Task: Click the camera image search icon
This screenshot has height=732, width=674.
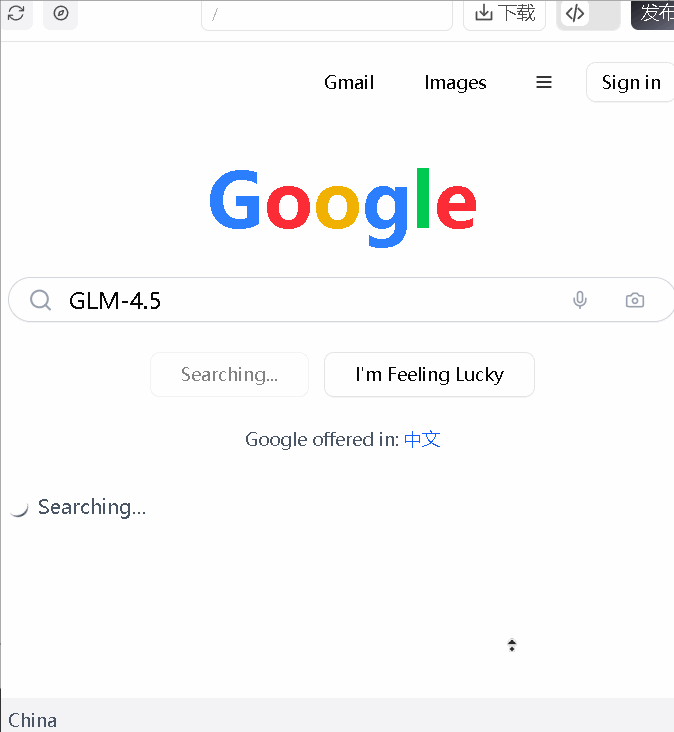Action: 635,300
